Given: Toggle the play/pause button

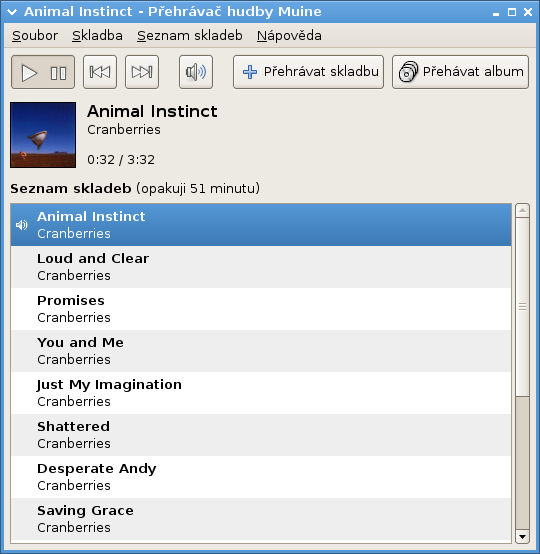Looking at the screenshot, I should click(43, 72).
